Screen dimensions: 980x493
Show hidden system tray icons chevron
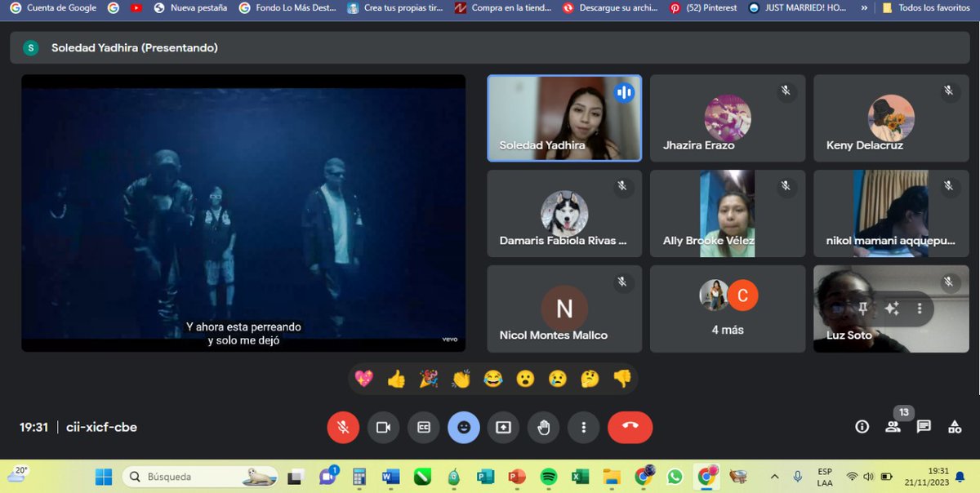[774, 476]
